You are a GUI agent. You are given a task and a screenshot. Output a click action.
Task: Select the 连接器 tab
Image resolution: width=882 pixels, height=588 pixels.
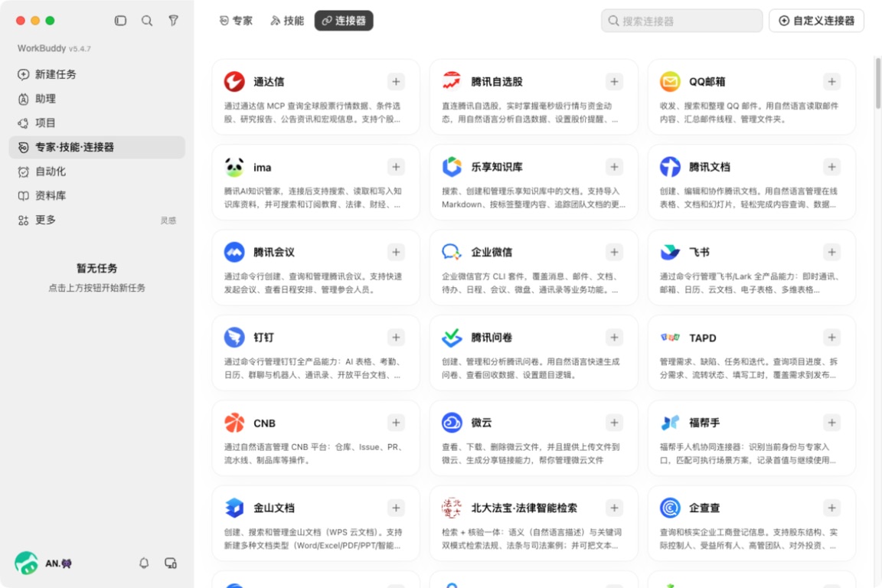click(x=344, y=21)
